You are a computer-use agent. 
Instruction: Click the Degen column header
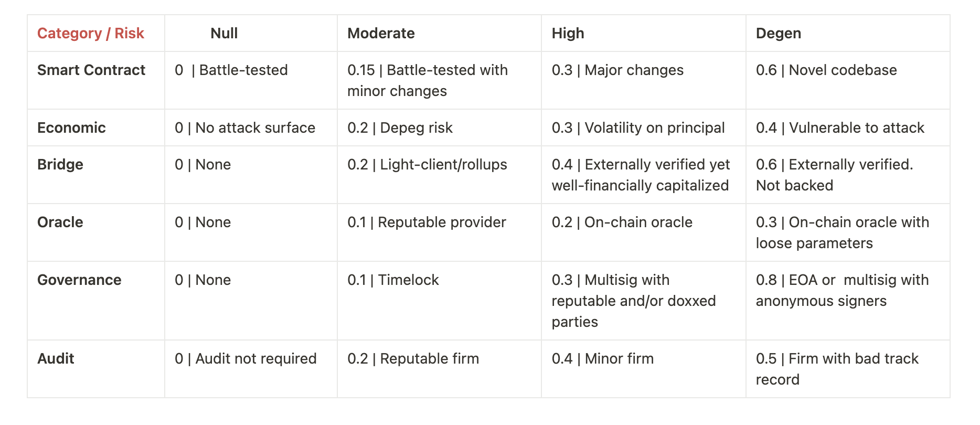click(x=778, y=34)
